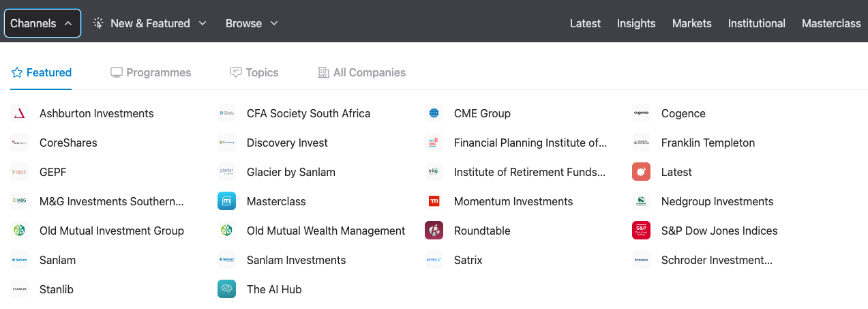
Task: Click the Old Mutual Wealth Management logo
Action: tap(226, 231)
